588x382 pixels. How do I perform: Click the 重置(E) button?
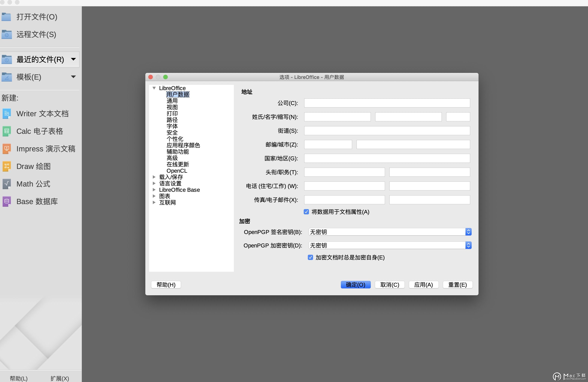(457, 285)
